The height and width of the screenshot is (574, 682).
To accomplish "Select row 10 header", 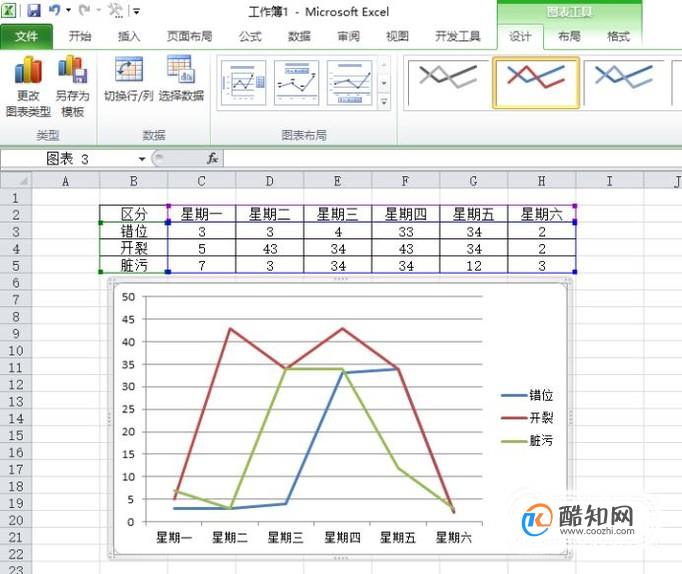I will 16,350.
